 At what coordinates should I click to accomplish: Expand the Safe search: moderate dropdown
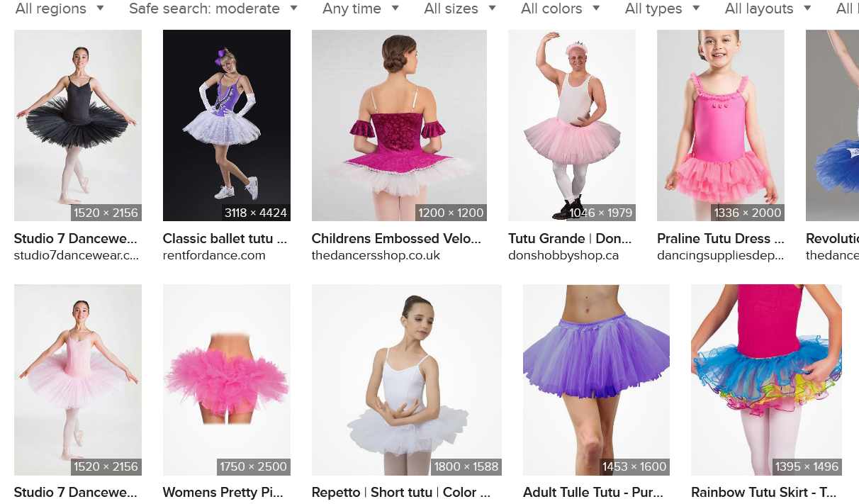(213, 9)
